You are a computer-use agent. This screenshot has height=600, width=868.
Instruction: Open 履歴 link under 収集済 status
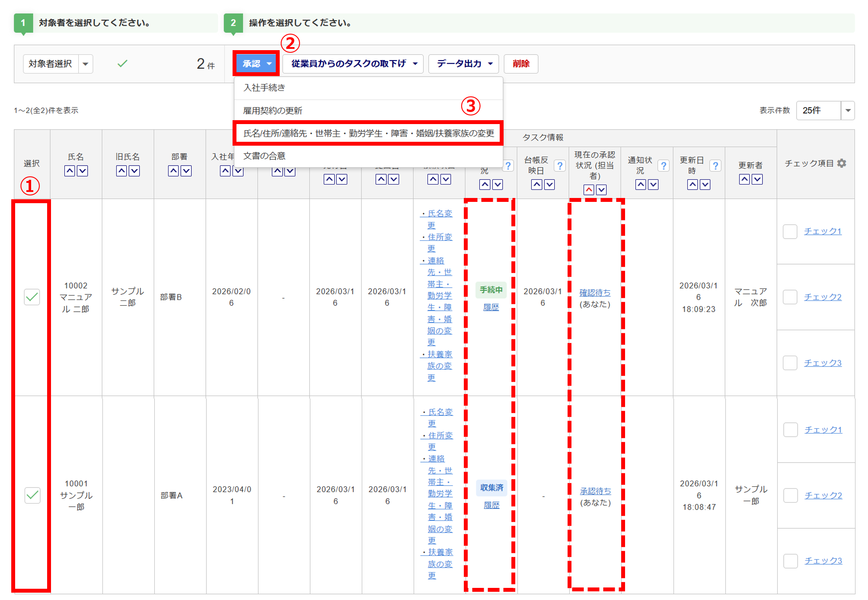coord(491,505)
